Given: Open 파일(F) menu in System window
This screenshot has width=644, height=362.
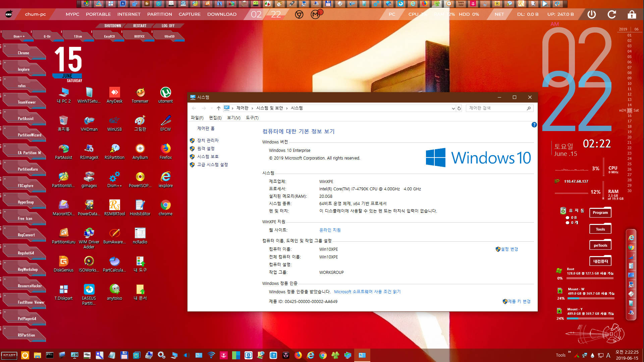Looking at the screenshot, I should tap(197, 118).
